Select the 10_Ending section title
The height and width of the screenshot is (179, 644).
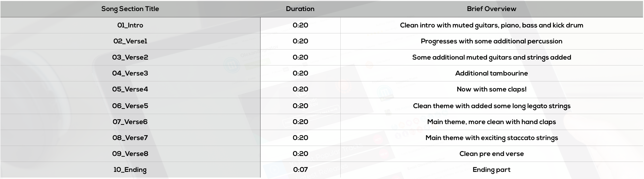point(130,170)
